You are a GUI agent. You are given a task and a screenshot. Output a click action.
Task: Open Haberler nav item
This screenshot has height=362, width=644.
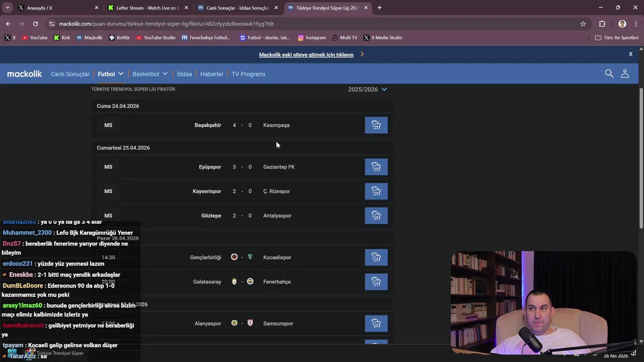click(212, 74)
